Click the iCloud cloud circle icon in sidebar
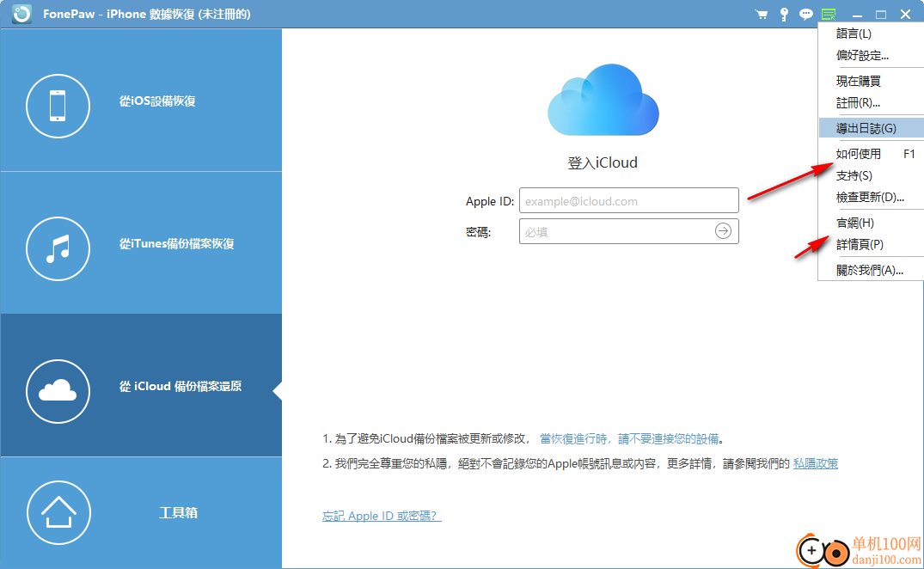Screen dimensions: 924x569 tap(58, 391)
